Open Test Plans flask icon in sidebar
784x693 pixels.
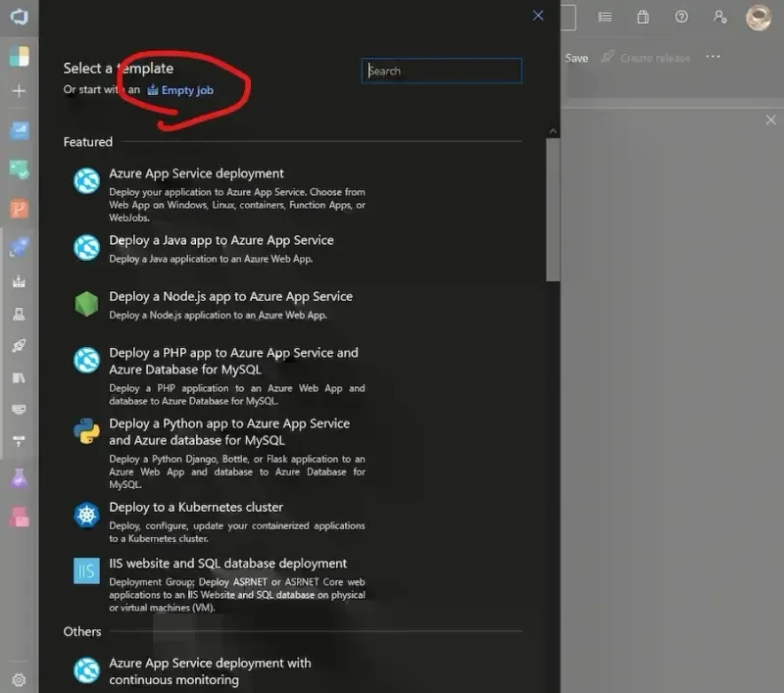tap(19, 478)
